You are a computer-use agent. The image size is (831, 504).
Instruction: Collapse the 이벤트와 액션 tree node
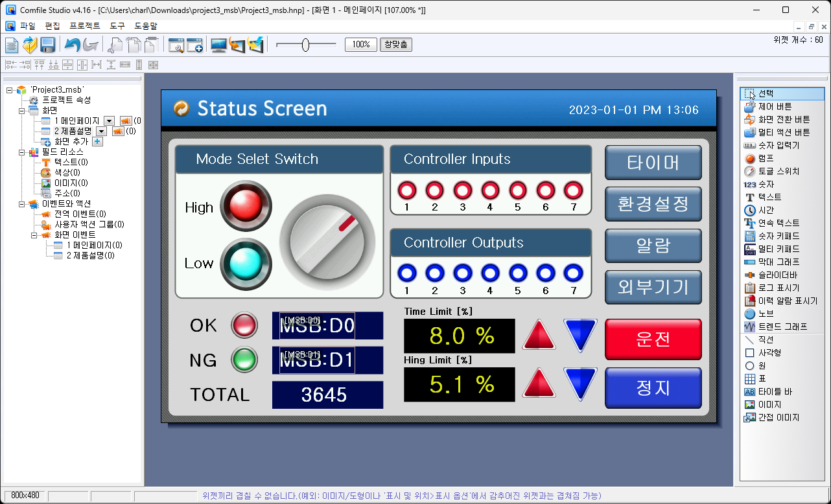[21, 203]
